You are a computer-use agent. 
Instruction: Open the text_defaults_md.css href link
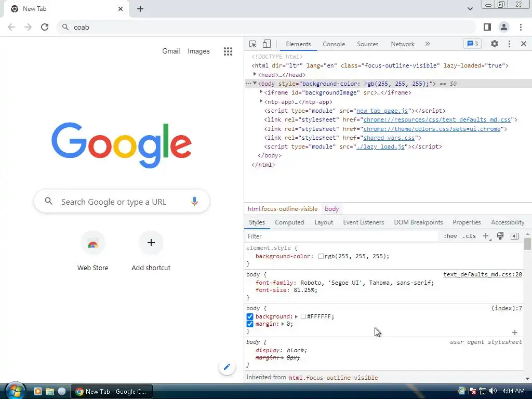point(437,120)
